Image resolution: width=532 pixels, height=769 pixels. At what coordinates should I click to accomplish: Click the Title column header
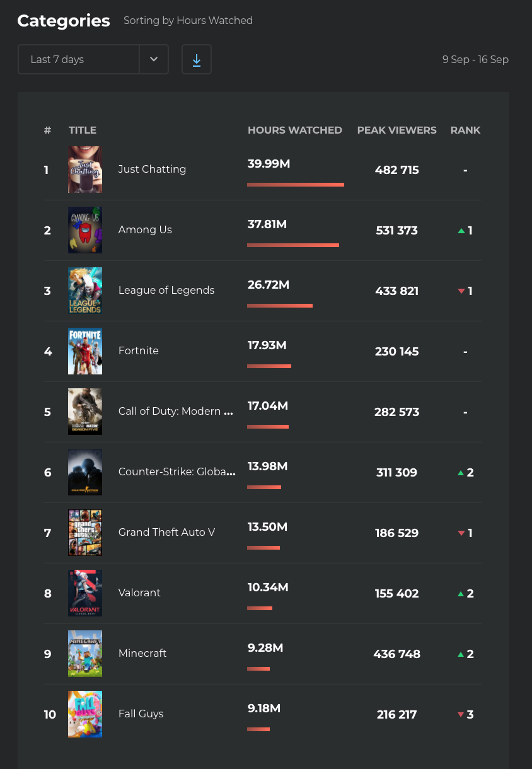tap(83, 130)
